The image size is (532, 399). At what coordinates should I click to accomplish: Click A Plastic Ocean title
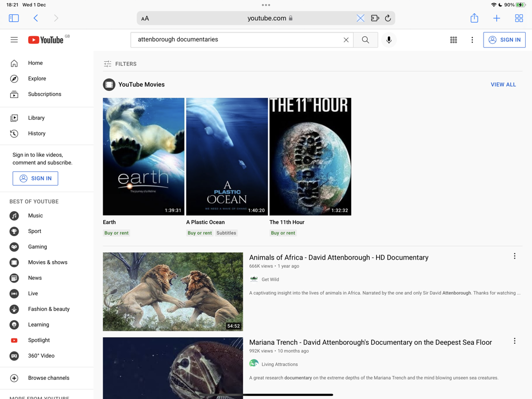pos(205,222)
